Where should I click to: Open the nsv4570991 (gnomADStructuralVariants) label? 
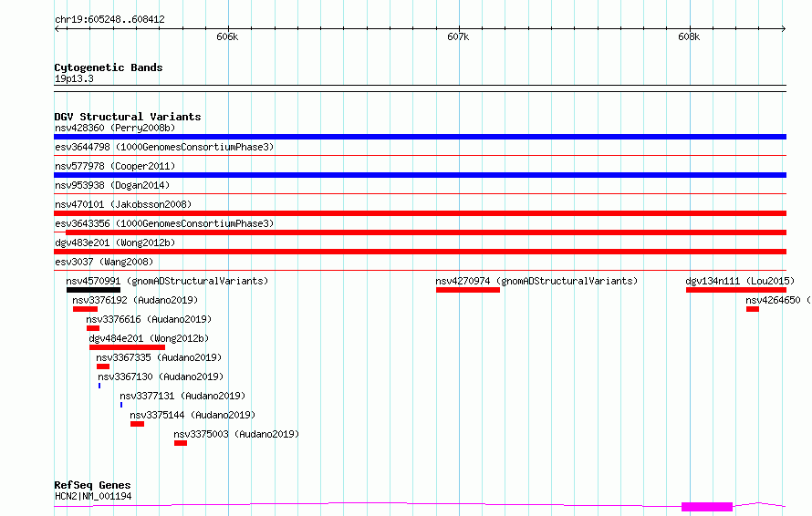pyautogui.click(x=167, y=281)
